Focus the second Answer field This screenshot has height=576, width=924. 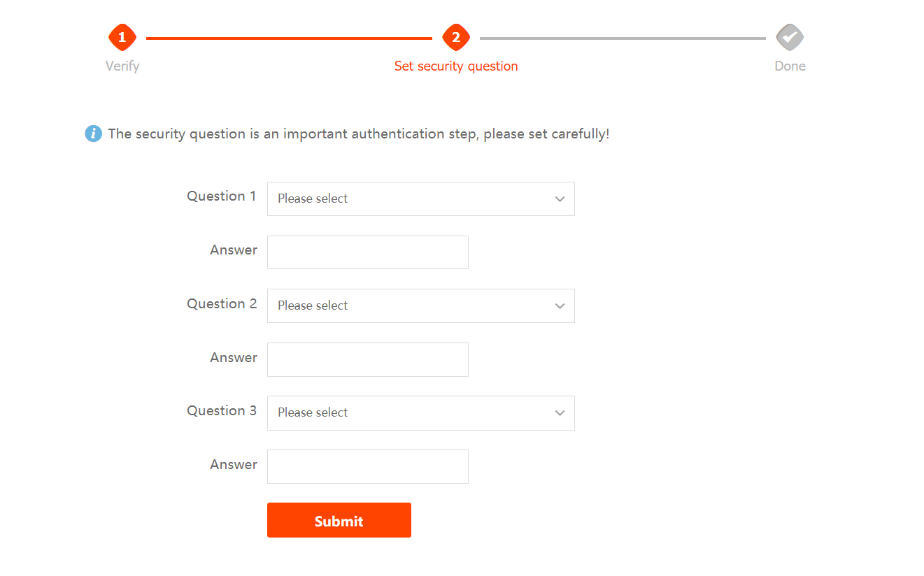pos(368,359)
